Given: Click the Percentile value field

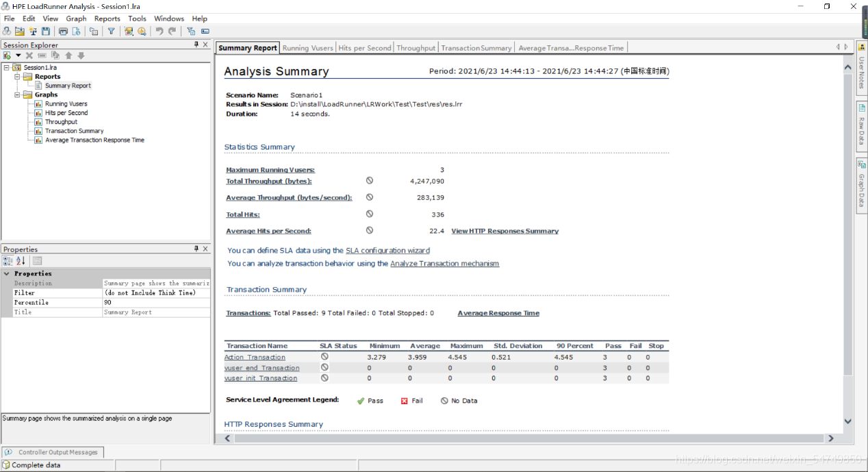Looking at the screenshot, I should coord(156,302).
